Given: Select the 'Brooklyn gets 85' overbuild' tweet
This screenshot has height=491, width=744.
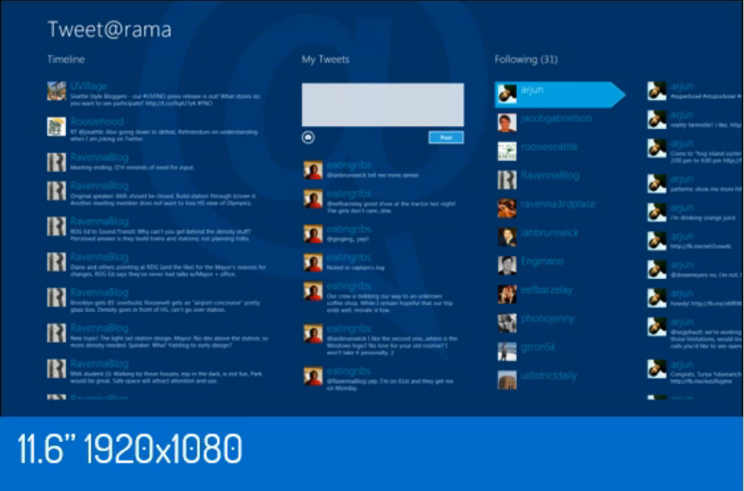Looking at the screenshot, I should coord(158,301).
